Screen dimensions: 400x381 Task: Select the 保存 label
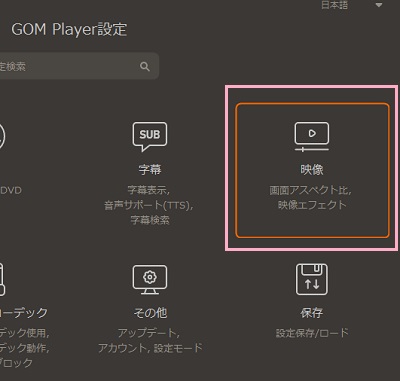312,313
